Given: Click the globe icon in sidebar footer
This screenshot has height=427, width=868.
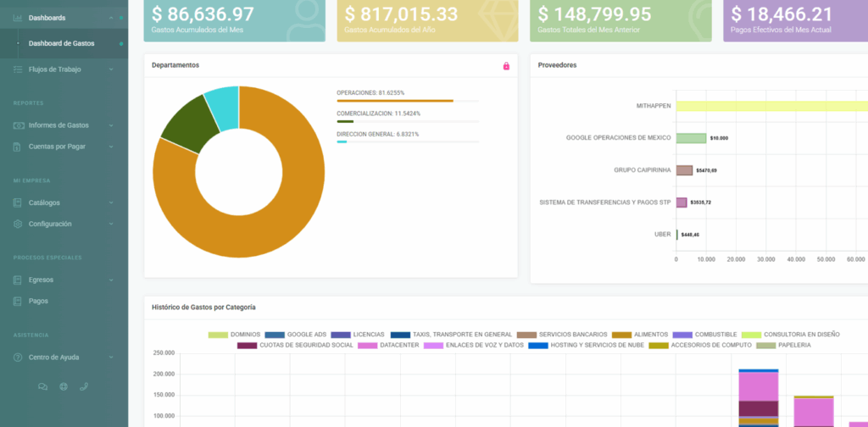Looking at the screenshot, I should tap(64, 386).
